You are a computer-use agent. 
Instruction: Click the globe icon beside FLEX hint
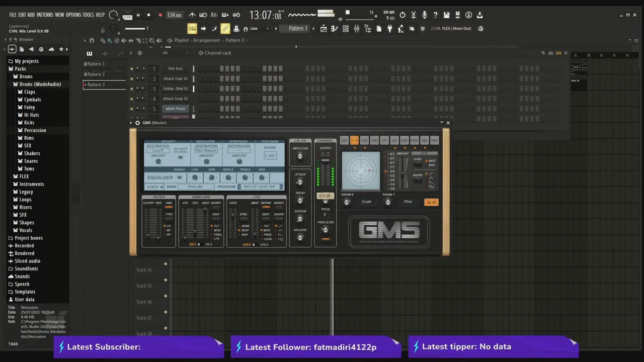tap(480, 29)
